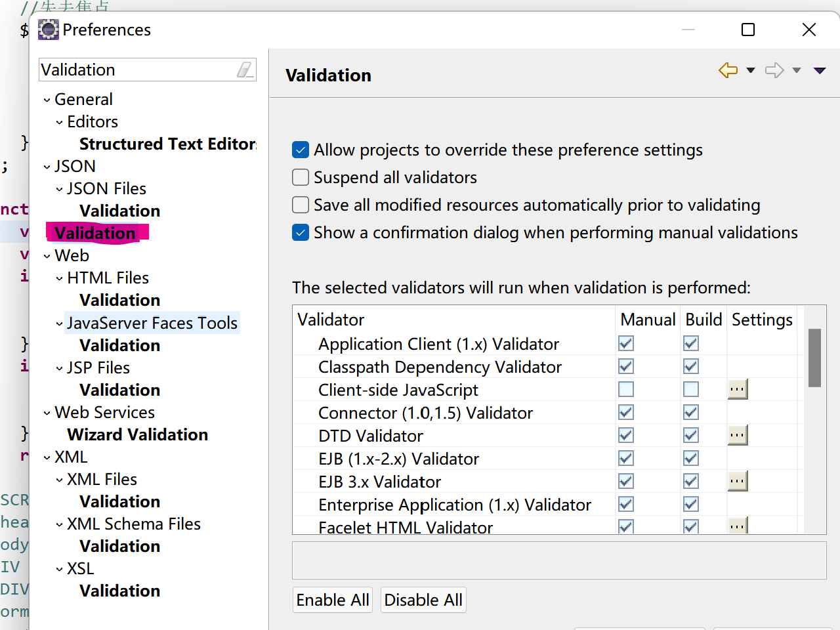Click the validator list vertical scrollbar
The image size is (840, 630).
tap(815, 358)
